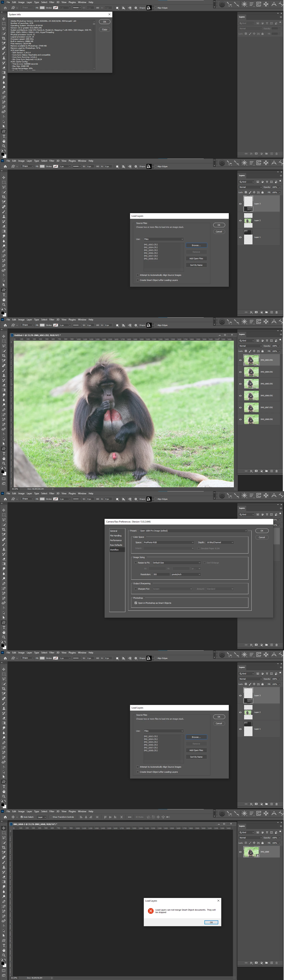This screenshot has height=980, width=284.
Task: Hide the IMG_6063.CR2 layer
Action: point(240,360)
